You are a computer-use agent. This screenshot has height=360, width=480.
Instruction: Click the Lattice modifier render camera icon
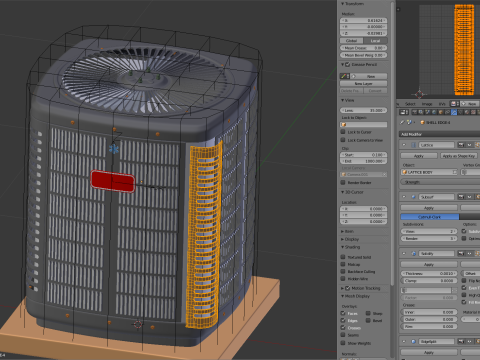coord(461,145)
